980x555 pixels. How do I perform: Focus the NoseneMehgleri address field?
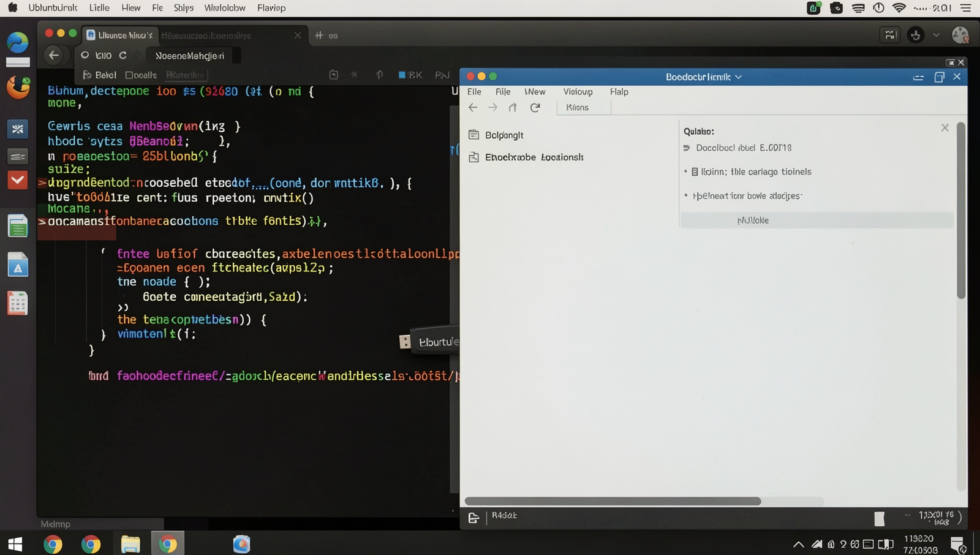point(190,56)
